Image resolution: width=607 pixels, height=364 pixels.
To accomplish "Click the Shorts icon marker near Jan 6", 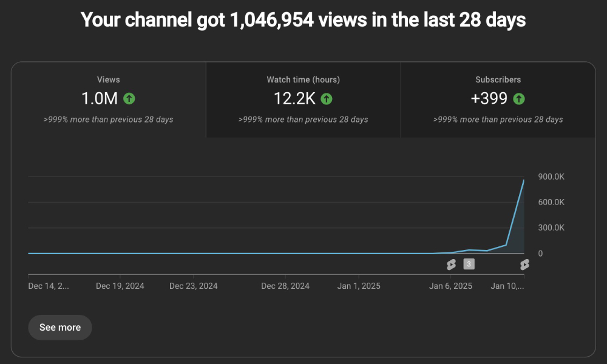I will pos(451,265).
